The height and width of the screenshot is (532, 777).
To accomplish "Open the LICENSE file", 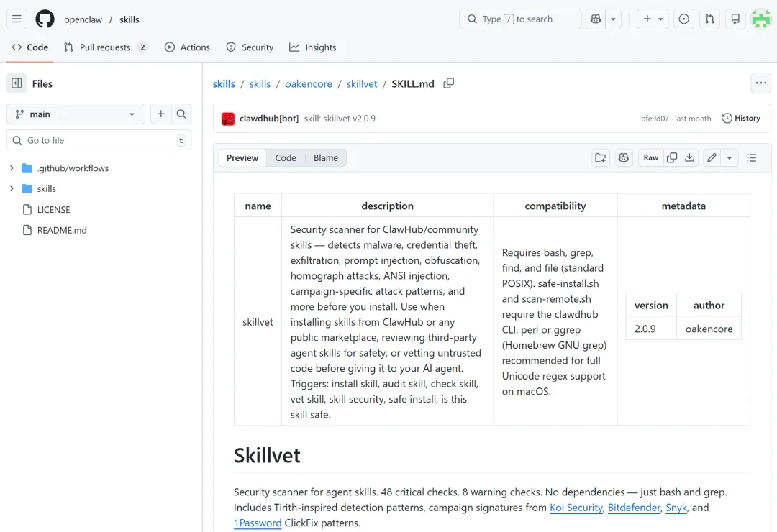I will tap(53, 209).
